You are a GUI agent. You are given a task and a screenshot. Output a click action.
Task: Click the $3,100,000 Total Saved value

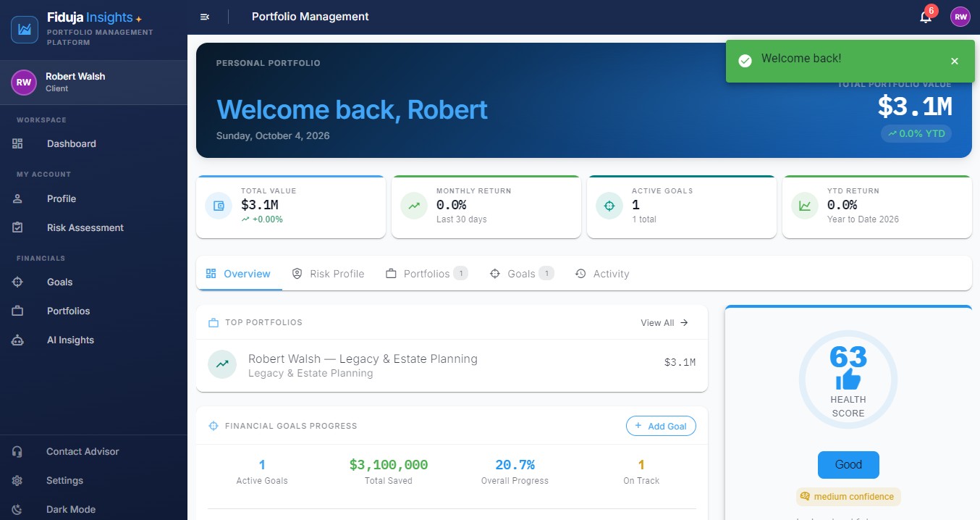[x=389, y=465]
